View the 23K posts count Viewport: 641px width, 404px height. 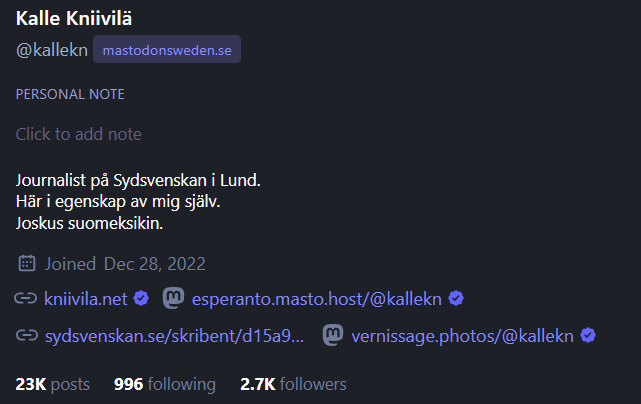point(52,384)
